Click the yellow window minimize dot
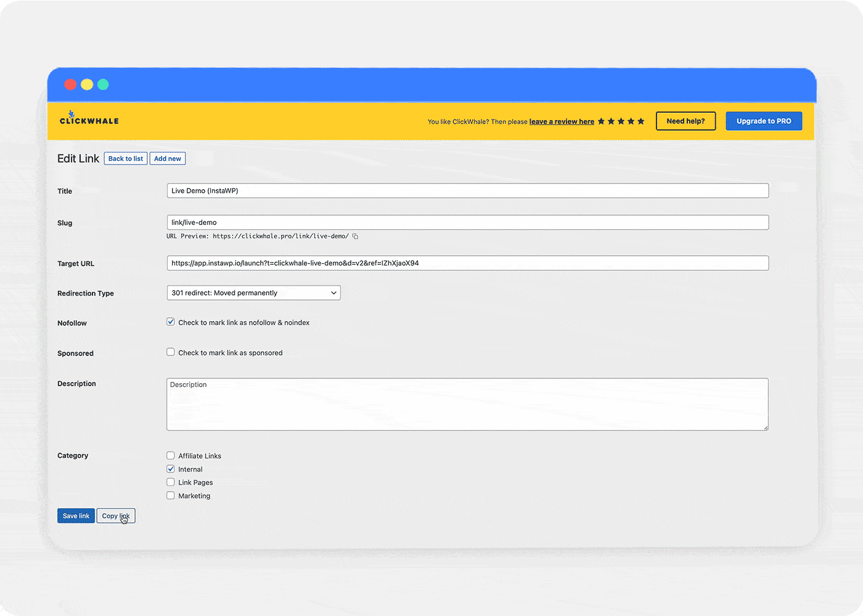Screen dimensions: 863x616 pyautogui.click(x=87, y=84)
